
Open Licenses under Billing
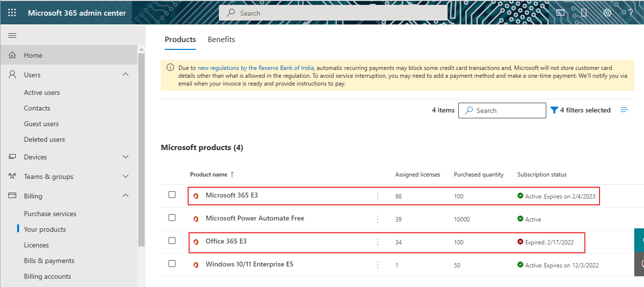pyautogui.click(x=37, y=245)
